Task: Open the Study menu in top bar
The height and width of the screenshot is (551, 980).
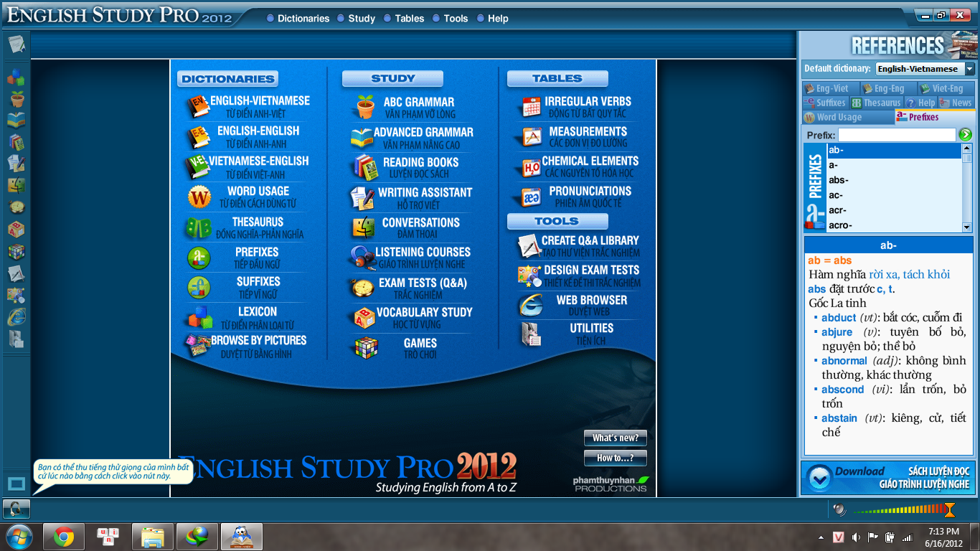Action: point(356,19)
